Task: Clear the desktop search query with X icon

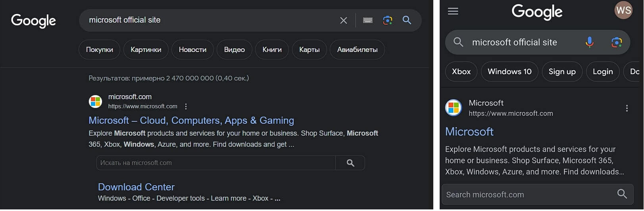Action: [344, 20]
